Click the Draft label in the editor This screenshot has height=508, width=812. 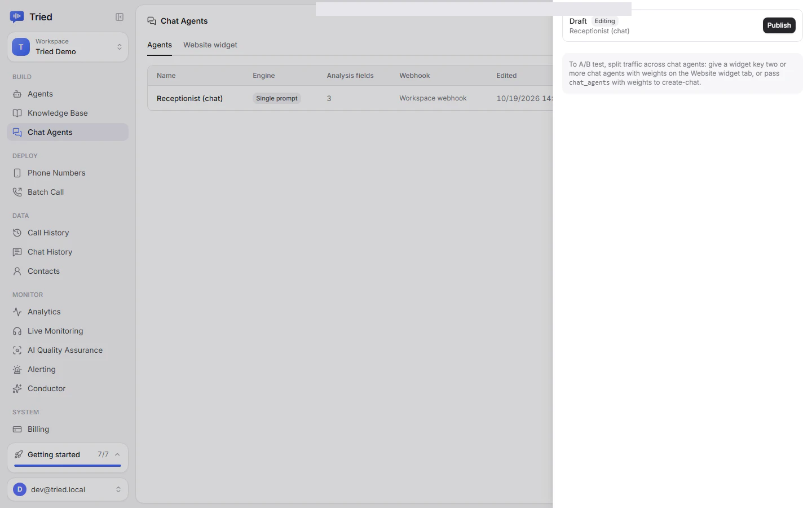[578, 21]
